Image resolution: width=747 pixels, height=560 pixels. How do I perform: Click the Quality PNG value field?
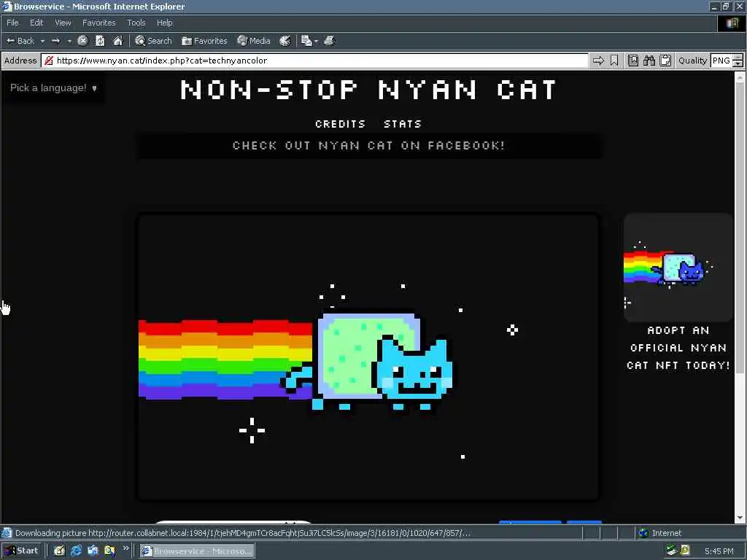[x=721, y=61]
